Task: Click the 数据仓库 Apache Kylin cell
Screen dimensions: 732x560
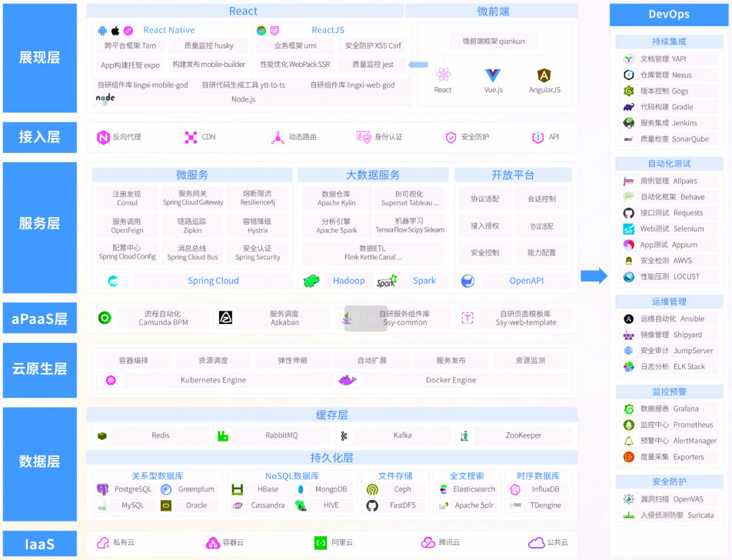Action: (336, 198)
